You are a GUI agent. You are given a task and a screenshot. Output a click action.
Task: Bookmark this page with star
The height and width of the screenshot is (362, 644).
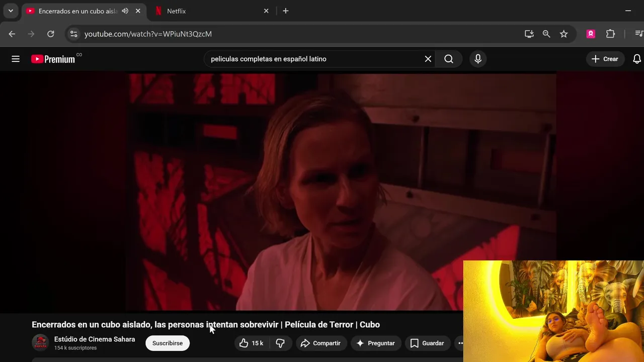[x=564, y=34]
